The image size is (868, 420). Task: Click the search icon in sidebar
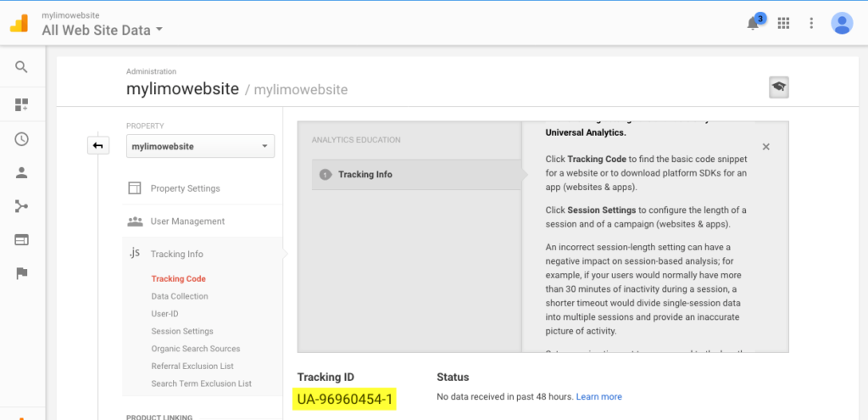click(21, 68)
